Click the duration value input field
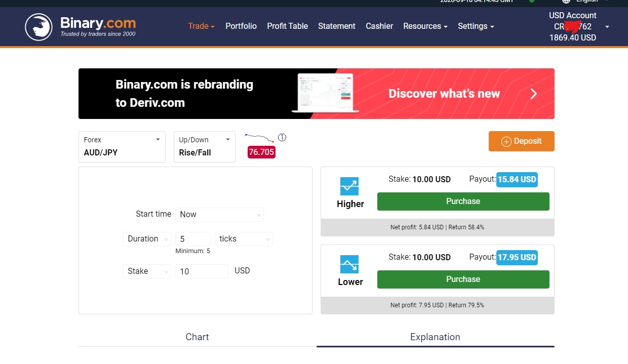Screen dimensions: 628x364 [193, 239]
